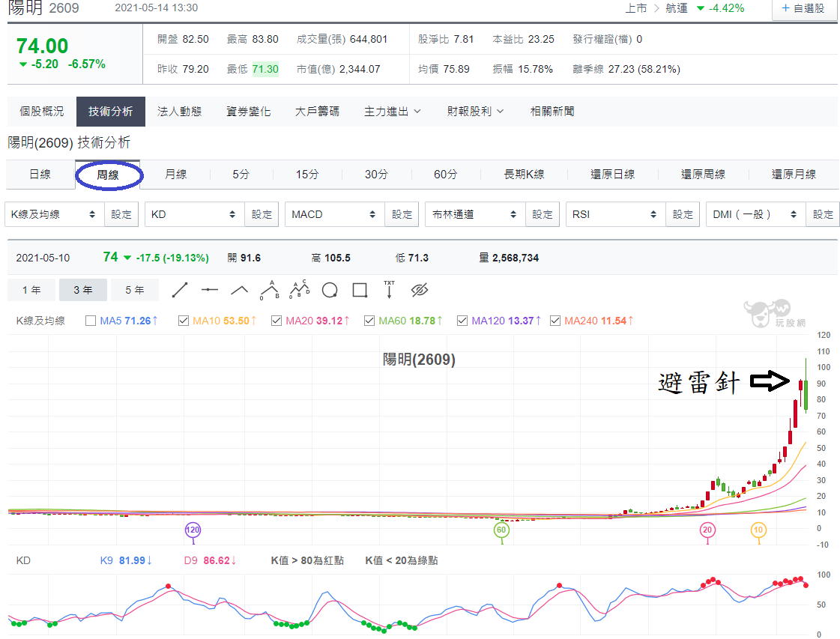Open 設定 next to 布林通道 dropdown

tap(543, 214)
